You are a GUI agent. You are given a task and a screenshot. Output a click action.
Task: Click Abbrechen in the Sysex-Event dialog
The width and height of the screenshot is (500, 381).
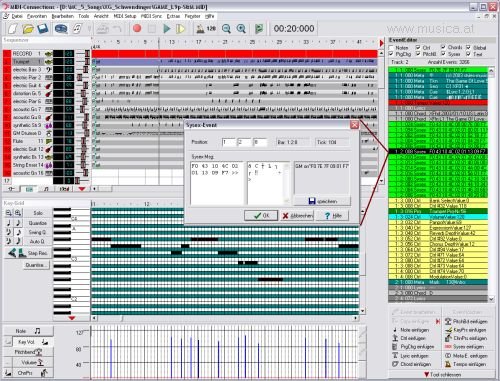297,216
